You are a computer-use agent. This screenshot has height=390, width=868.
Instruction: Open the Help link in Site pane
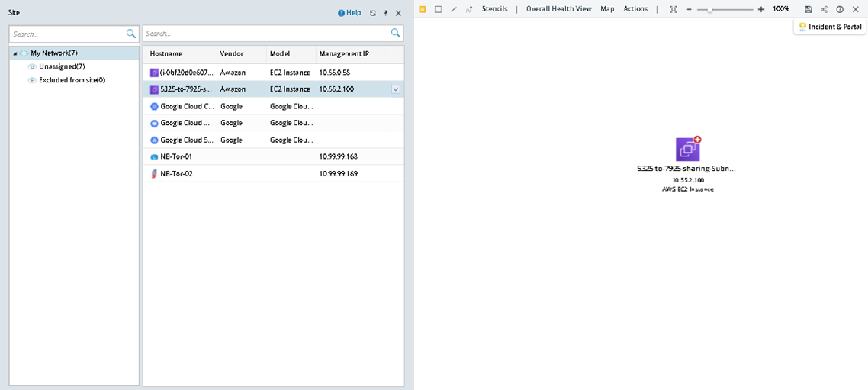point(349,13)
